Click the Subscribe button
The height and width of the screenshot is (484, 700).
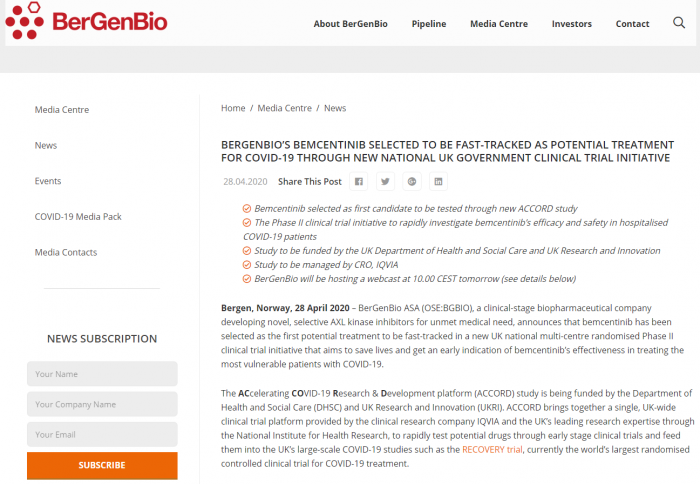pos(102,465)
